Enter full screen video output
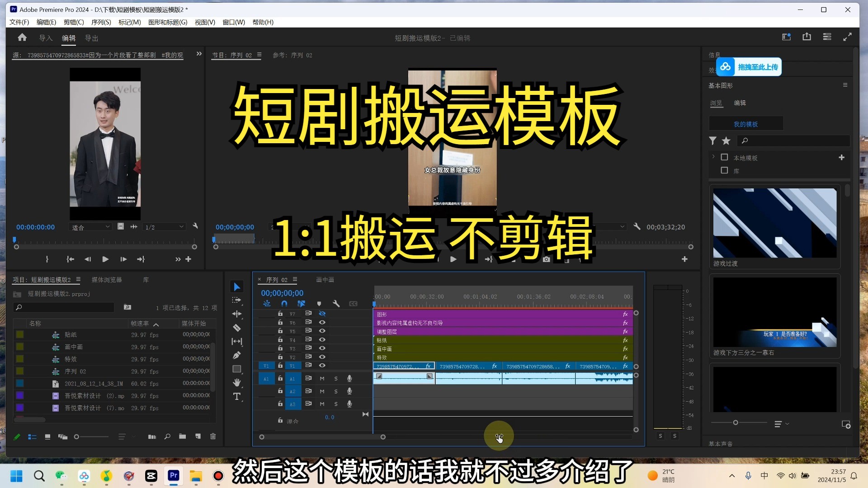This screenshot has width=868, height=488. [848, 37]
